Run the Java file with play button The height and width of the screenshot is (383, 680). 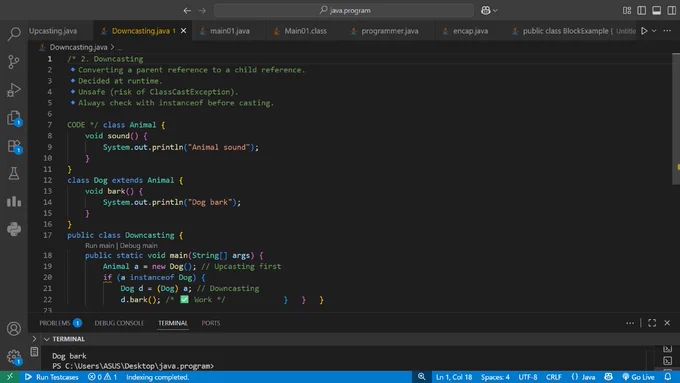(x=644, y=31)
